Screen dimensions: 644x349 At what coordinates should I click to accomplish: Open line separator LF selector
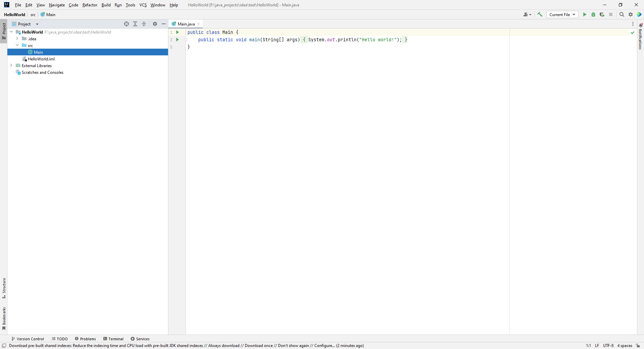(x=597, y=346)
